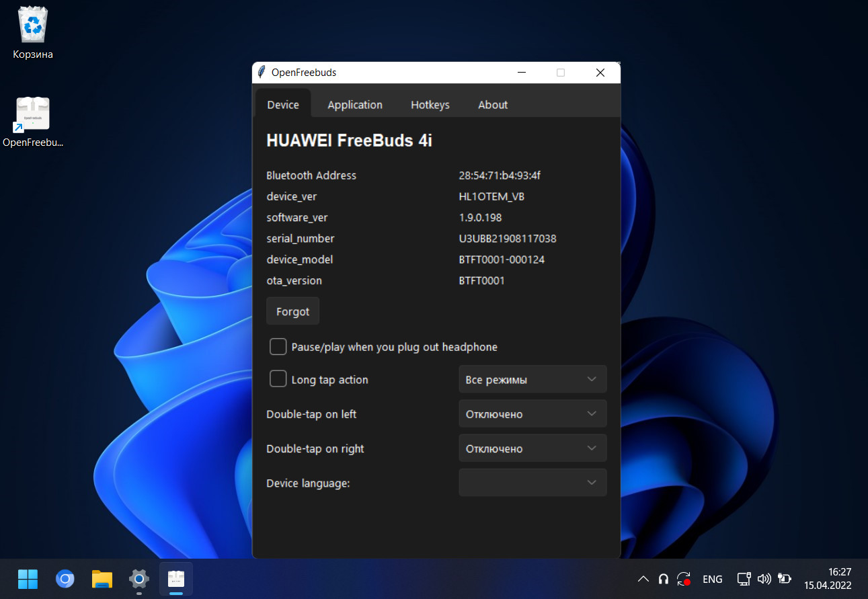
Task: Click the Bluetooth Address label
Action: [x=311, y=175]
